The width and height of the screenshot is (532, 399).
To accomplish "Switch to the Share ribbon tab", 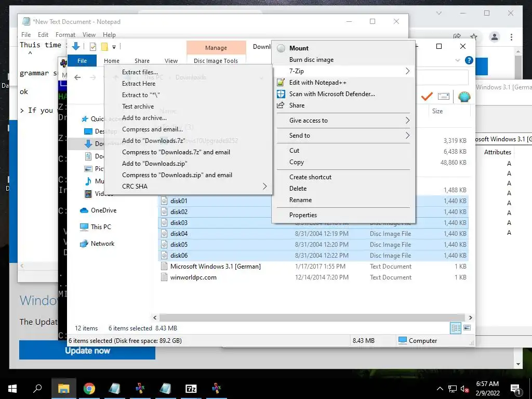I will (x=142, y=61).
